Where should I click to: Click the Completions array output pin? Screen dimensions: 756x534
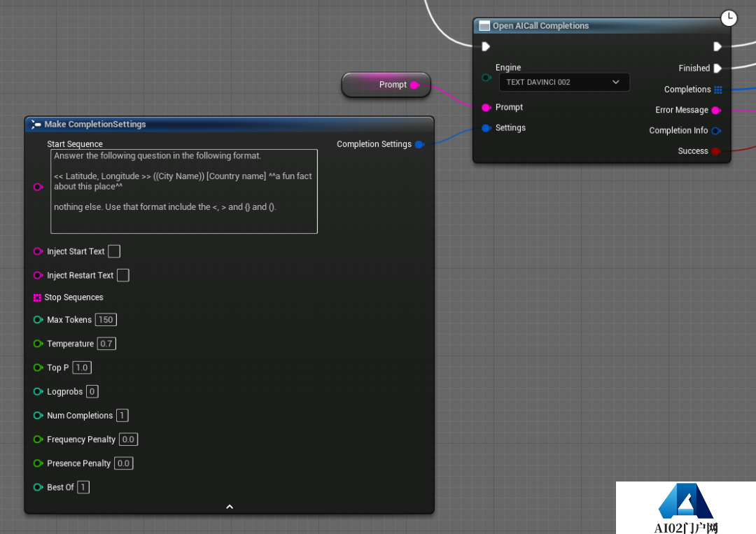coord(717,90)
